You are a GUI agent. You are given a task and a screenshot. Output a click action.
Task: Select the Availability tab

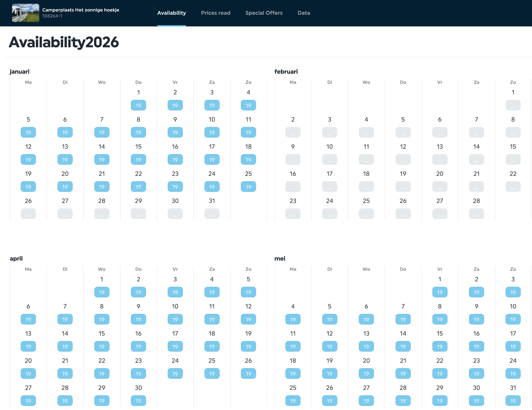[x=171, y=13]
